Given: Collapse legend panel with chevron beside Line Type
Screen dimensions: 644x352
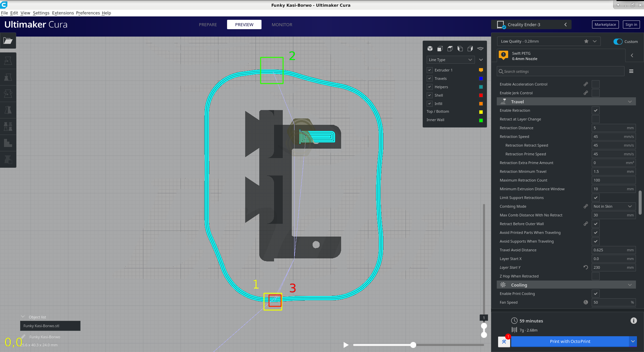Looking at the screenshot, I should pyautogui.click(x=481, y=60).
